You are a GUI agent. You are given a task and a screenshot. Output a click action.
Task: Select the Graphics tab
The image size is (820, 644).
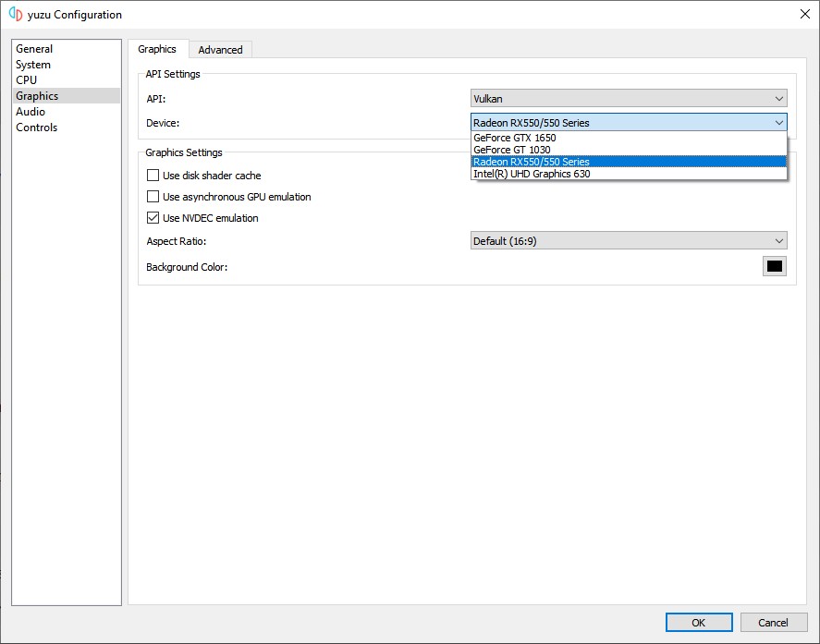(158, 49)
